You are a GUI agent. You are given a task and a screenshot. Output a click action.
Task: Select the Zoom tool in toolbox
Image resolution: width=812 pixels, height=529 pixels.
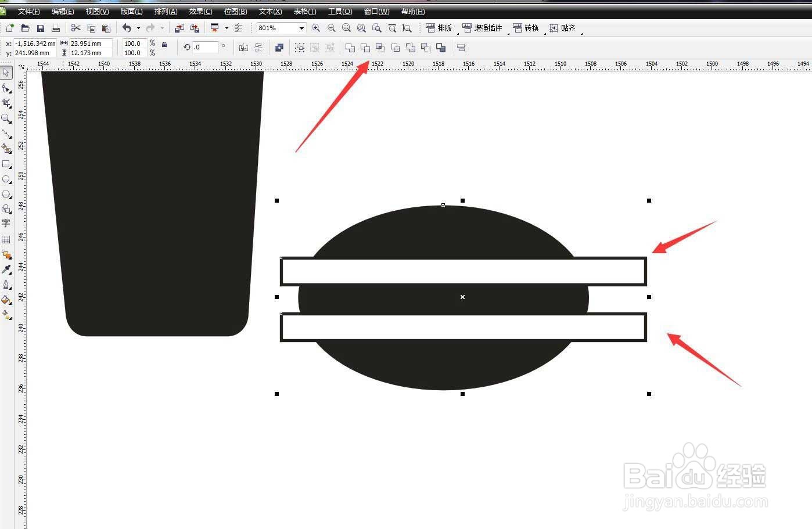(6, 118)
